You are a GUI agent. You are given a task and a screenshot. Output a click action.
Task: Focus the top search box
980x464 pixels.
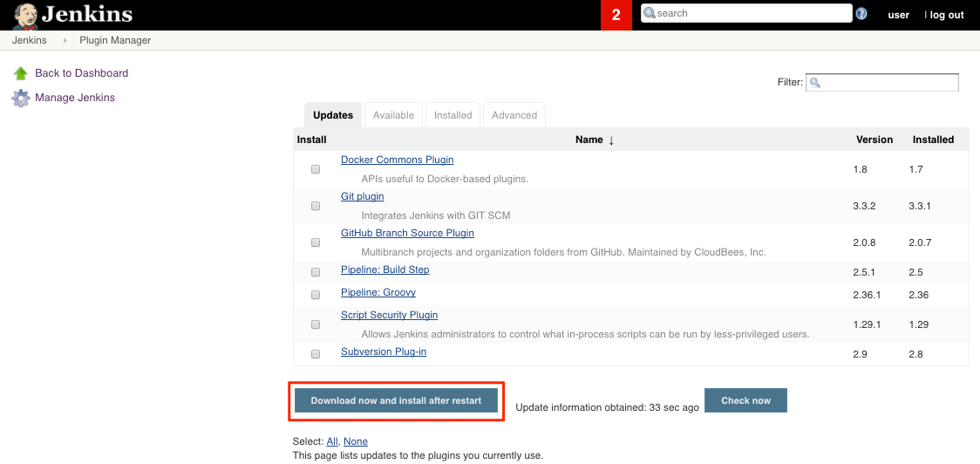(746, 13)
